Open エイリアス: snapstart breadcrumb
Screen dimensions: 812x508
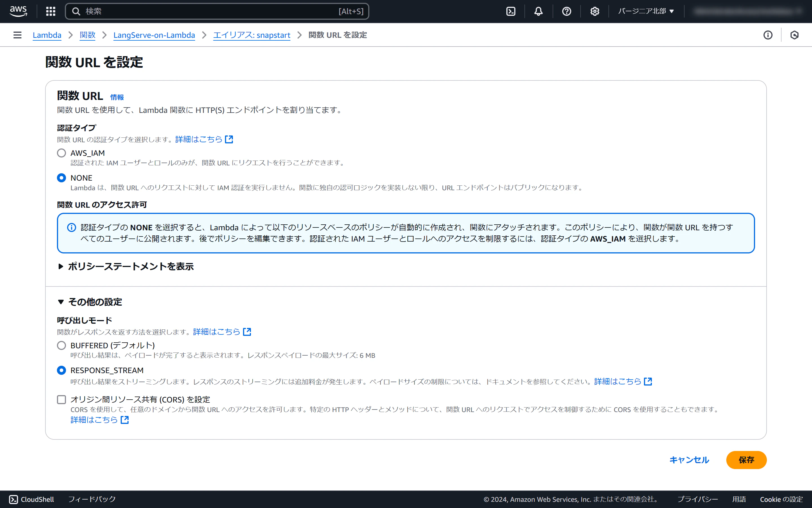point(252,35)
